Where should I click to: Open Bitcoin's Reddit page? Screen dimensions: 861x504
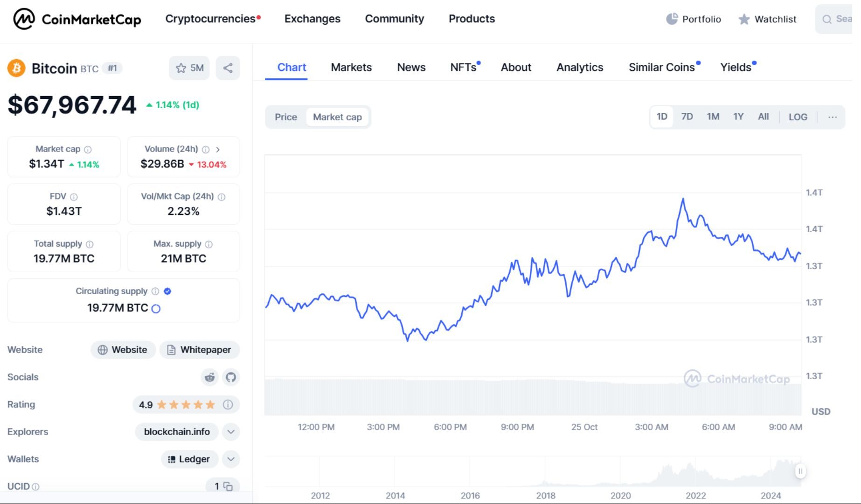209,377
